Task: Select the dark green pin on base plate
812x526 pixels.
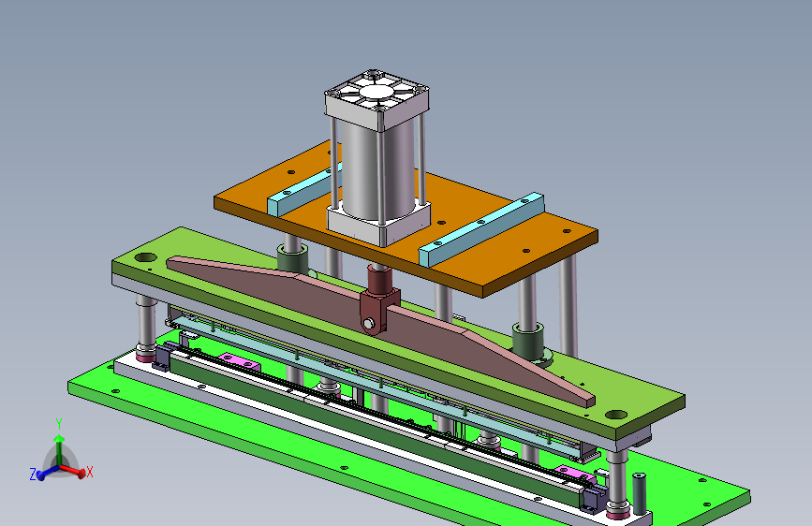Action: [639, 493]
